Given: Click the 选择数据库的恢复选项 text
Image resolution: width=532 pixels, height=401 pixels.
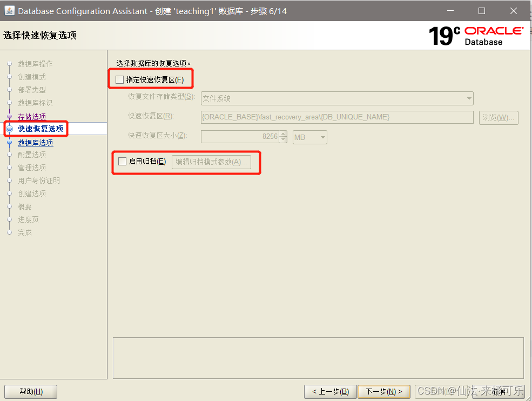Looking at the screenshot, I should (x=153, y=63).
